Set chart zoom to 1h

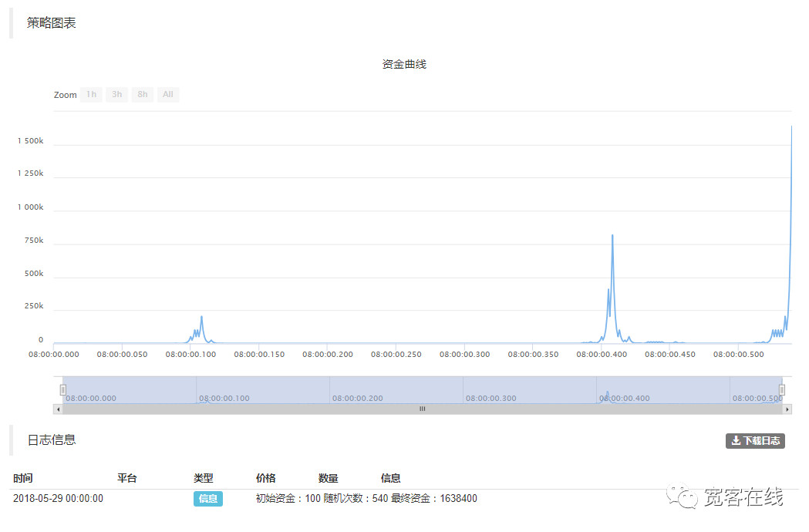(91, 95)
